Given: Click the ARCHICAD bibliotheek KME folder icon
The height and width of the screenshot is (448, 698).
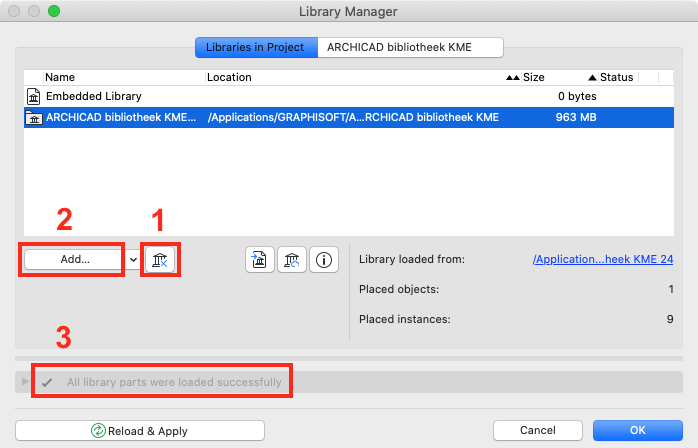Looking at the screenshot, I should (34, 118).
